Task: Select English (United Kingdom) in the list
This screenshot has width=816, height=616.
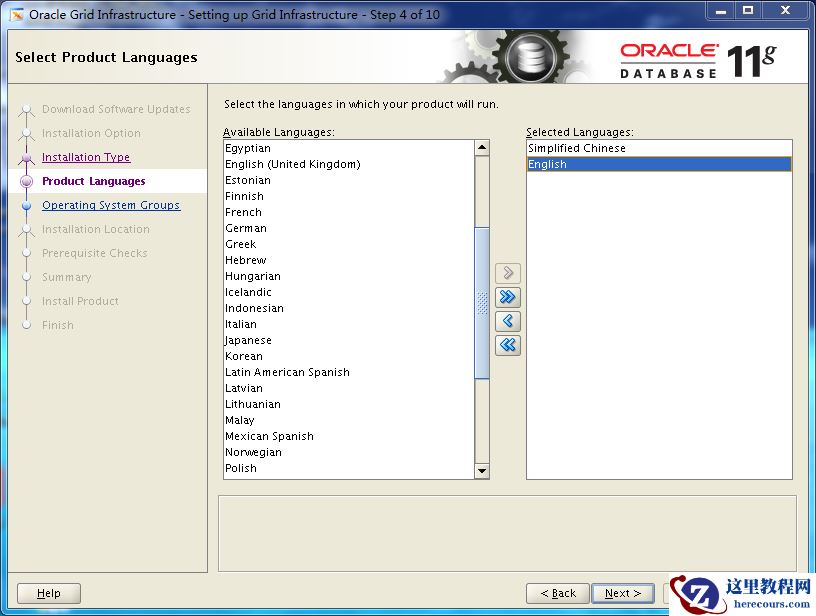Action: pos(349,164)
